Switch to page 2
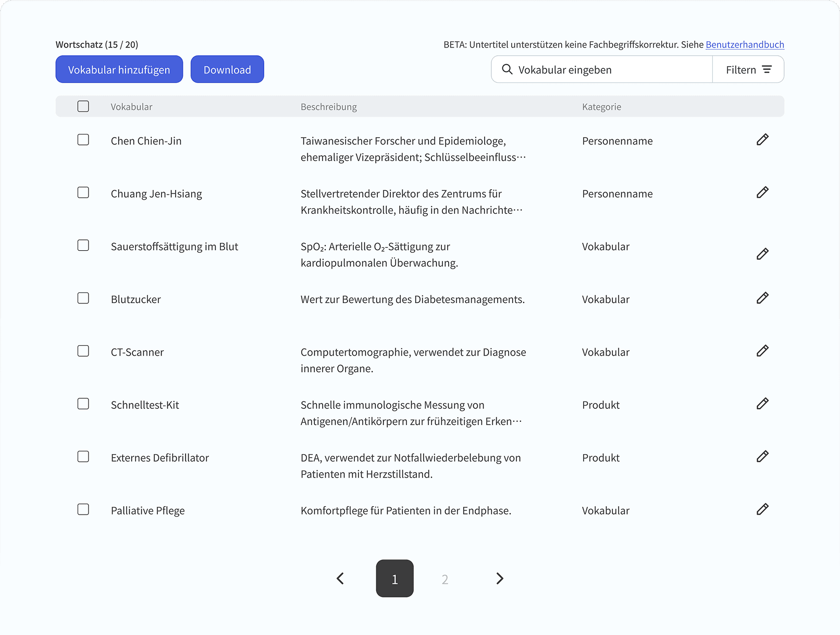The height and width of the screenshot is (635, 840). coord(445,579)
